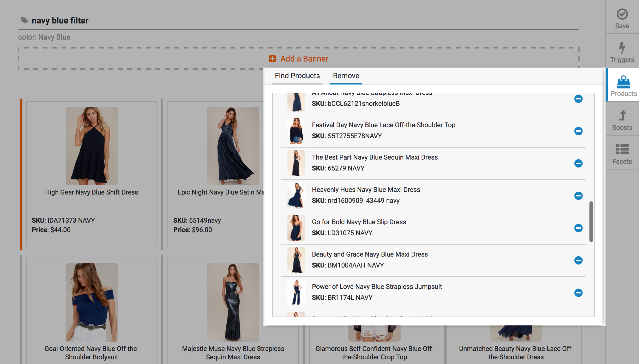Remove Go for Bold Navy Blue Slip Dress
The height and width of the screenshot is (364, 639).
point(578,228)
